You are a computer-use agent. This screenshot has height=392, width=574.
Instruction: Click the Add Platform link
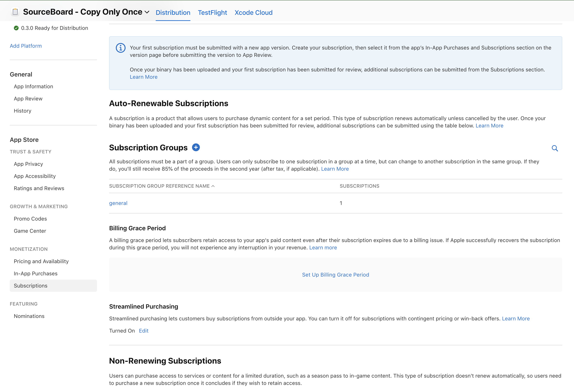click(x=26, y=46)
